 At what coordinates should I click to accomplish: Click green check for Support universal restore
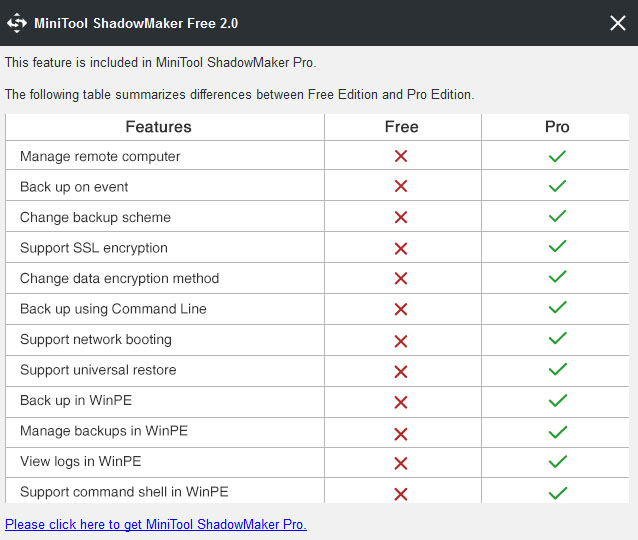[x=557, y=370]
